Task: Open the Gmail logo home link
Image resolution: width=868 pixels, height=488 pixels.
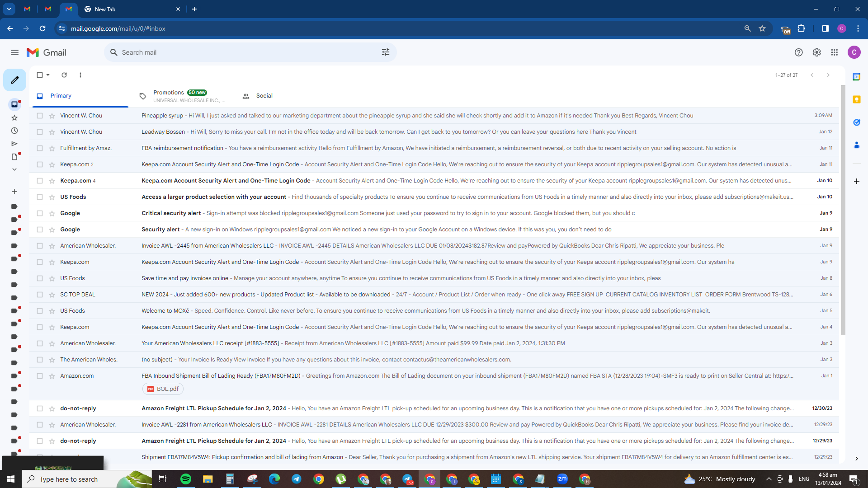Action: click(47, 52)
